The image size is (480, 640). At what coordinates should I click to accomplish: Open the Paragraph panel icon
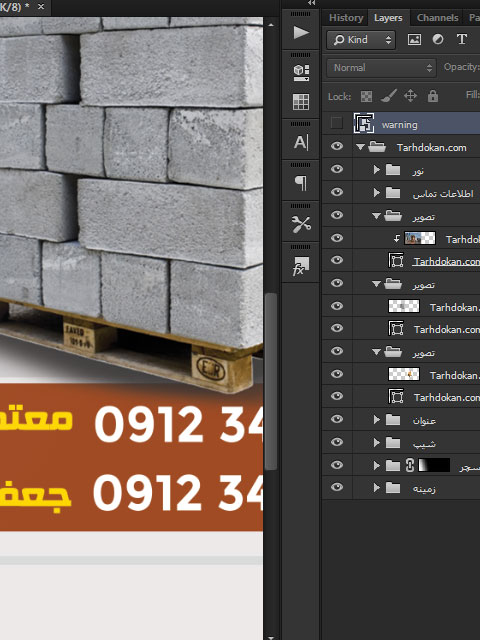coord(301,183)
